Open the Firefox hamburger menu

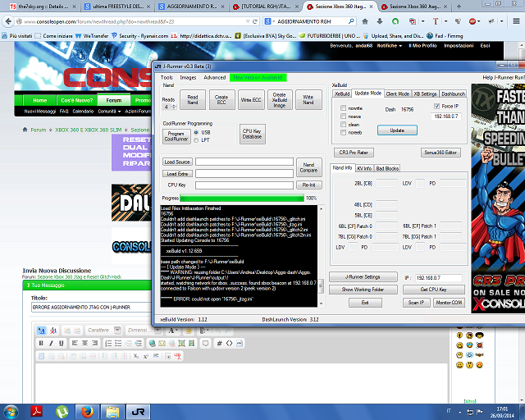tap(516, 21)
